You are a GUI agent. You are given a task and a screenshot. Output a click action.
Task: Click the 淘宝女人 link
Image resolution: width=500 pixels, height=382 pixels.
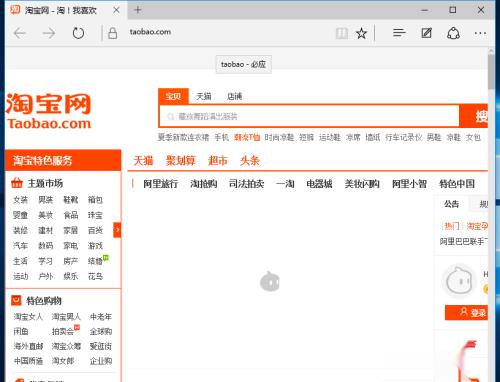28,317
